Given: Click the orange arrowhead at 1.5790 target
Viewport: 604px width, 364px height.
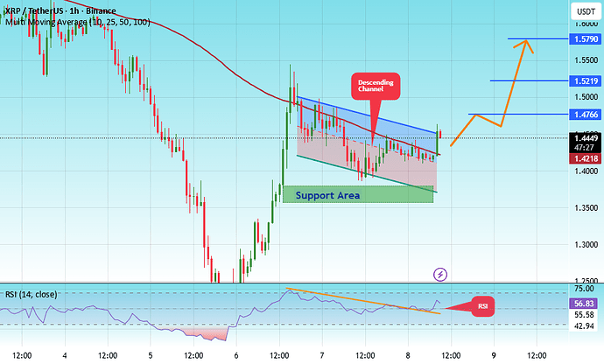Looking at the screenshot, I should pyautogui.click(x=523, y=42).
